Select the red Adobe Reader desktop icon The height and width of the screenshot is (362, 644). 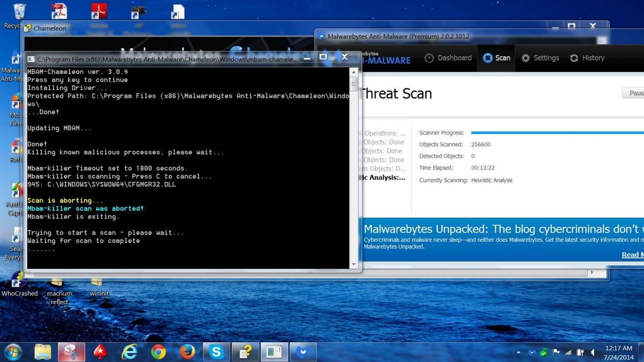99,12
